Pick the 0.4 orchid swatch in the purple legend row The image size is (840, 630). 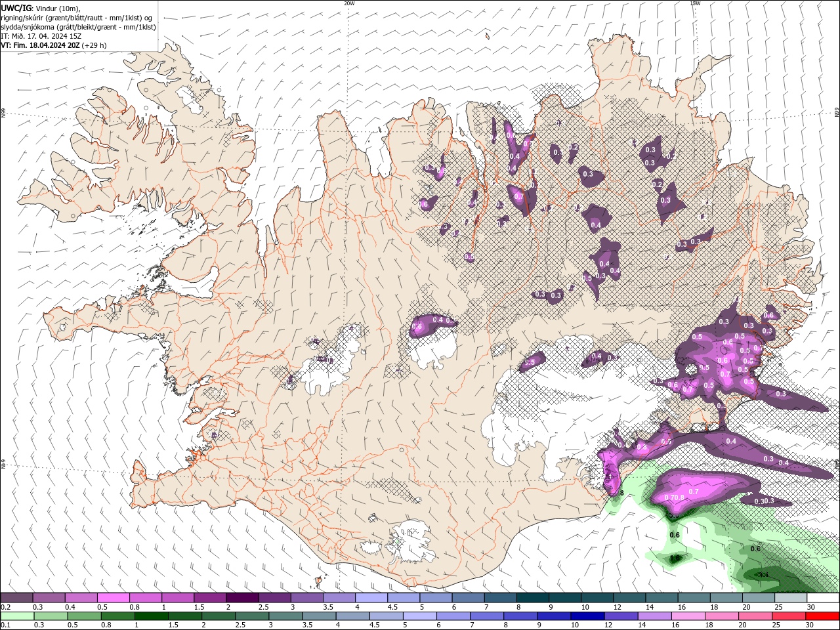[x=81, y=598]
